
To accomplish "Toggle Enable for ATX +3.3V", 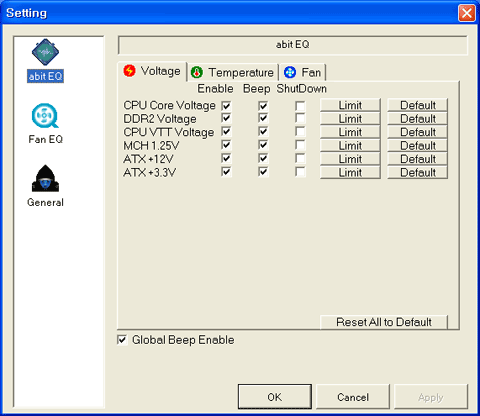I will pos(226,172).
